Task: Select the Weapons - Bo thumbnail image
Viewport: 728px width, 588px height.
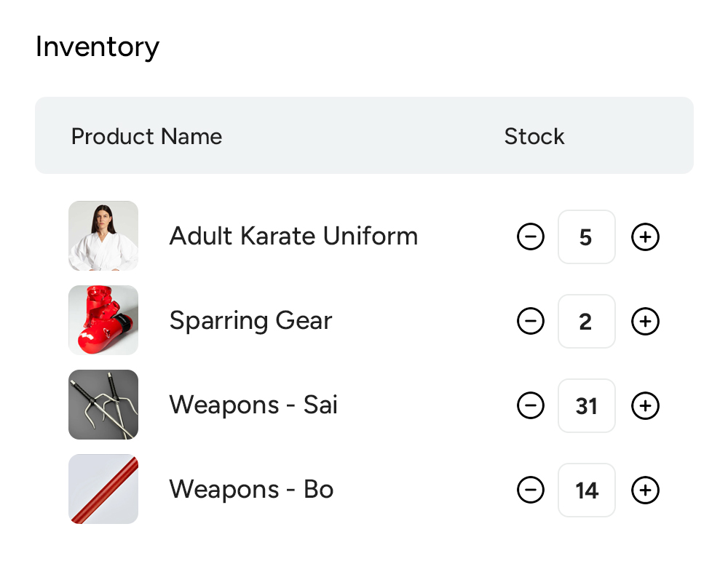Action: [x=103, y=489]
